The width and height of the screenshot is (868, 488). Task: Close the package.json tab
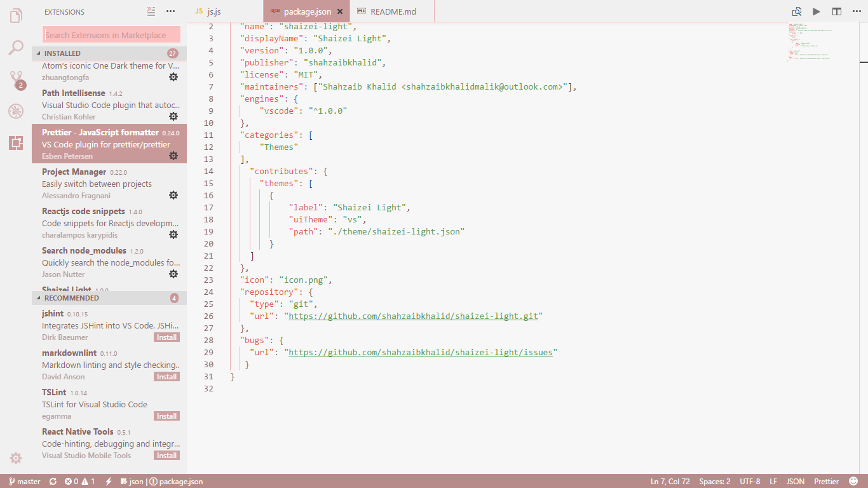click(340, 11)
